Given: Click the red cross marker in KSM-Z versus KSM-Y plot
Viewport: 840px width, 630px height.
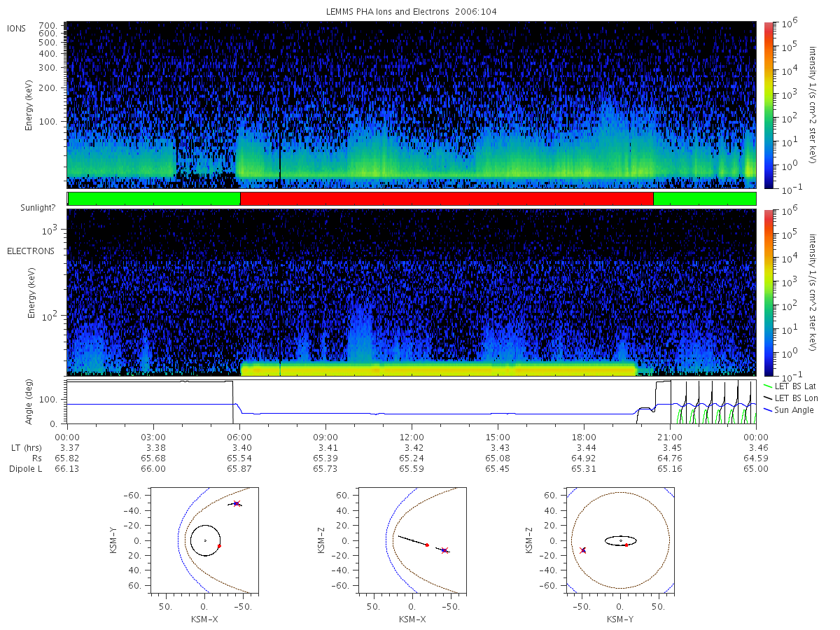Looking at the screenshot, I should click(x=582, y=550).
